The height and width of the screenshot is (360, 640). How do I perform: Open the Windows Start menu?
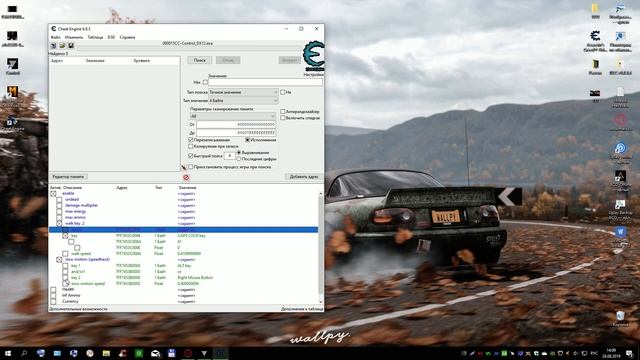tap(8, 353)
